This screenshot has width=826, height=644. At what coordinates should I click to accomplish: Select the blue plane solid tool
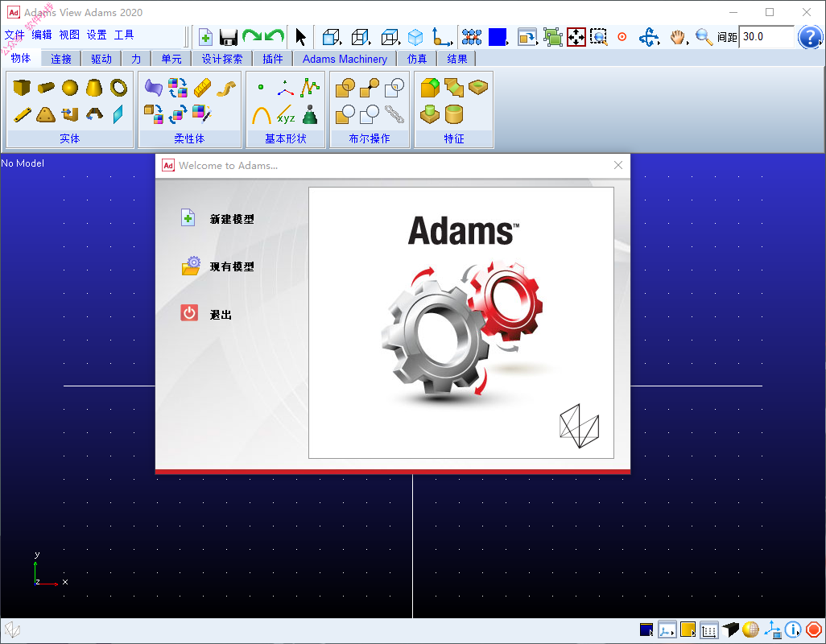coord(118,114)
